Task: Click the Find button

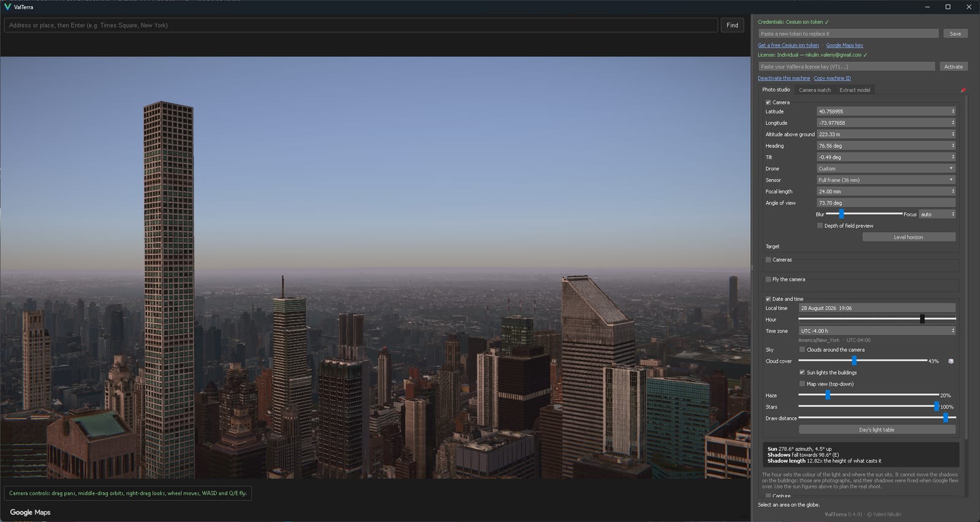Action: tap(732, 25)
